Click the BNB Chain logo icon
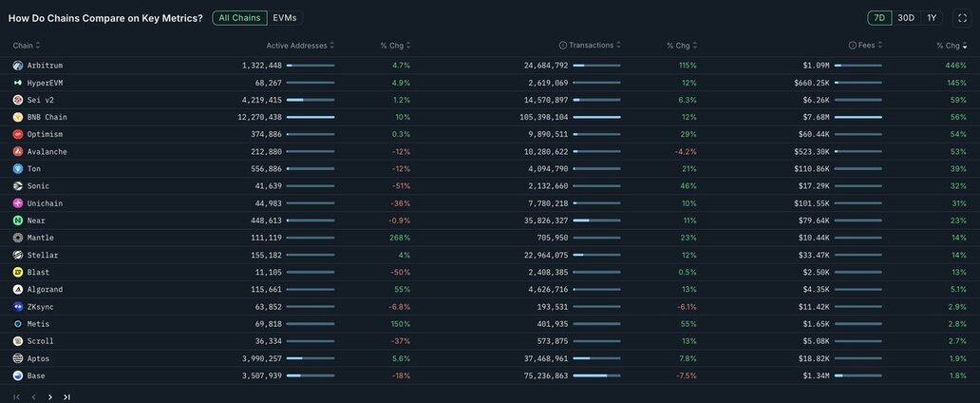The height and width of the screenshot is (403, 980). (18, 117)
